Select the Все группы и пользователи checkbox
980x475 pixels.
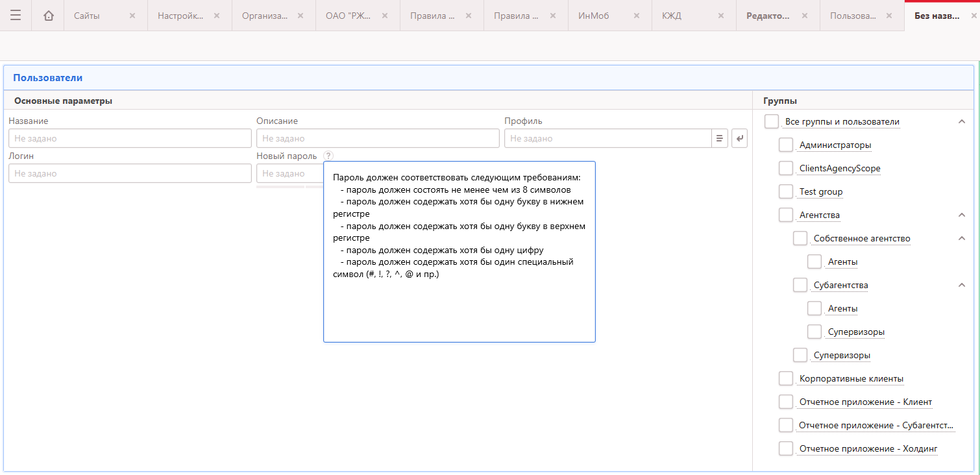772,121
